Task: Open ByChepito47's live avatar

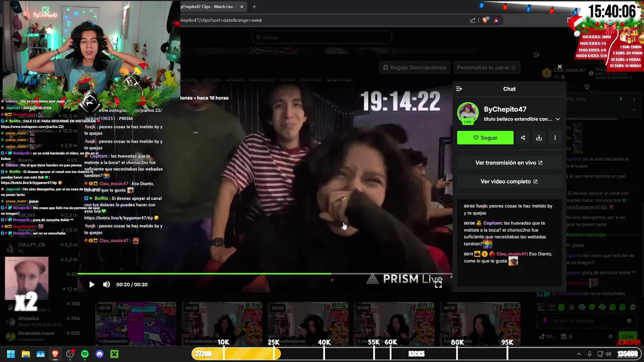Action: click(468, 113)
